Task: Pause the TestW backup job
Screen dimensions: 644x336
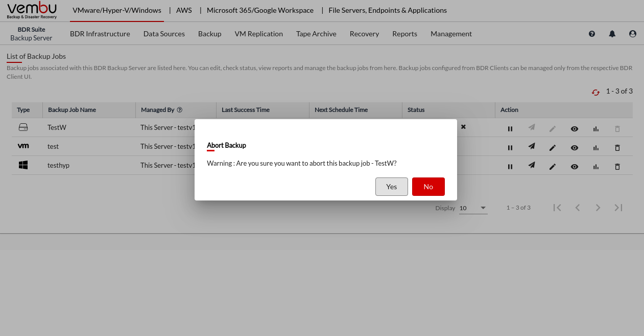Action: pyautogui.click(x=510, y=129)
